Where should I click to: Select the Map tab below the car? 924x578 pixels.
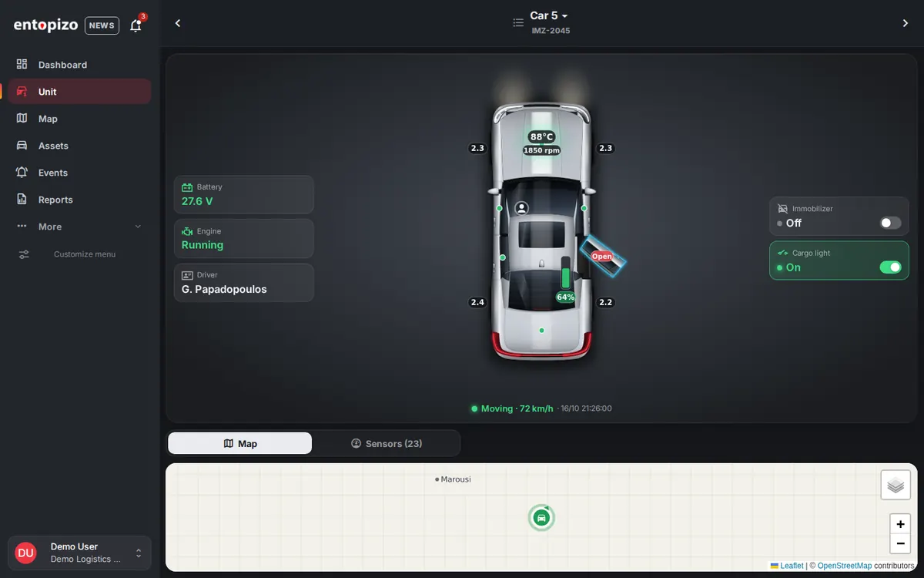click(240, 443)
